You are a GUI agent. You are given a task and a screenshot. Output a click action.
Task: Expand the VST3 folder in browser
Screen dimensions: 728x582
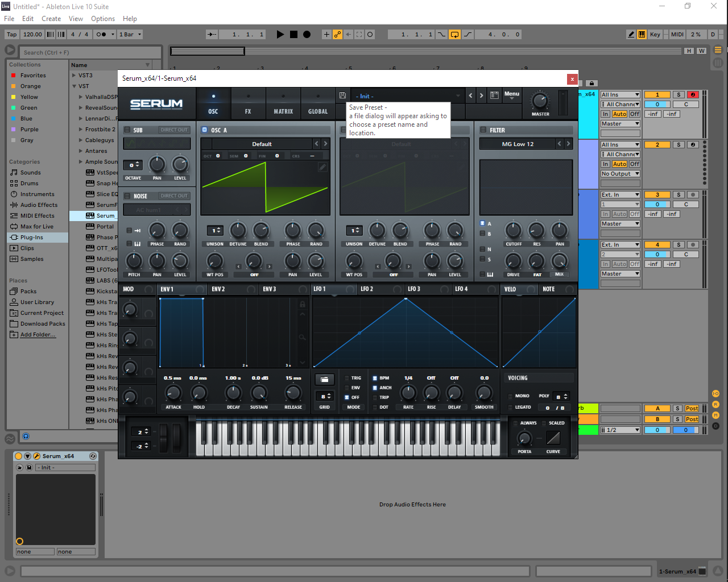[x=74, y=75]
